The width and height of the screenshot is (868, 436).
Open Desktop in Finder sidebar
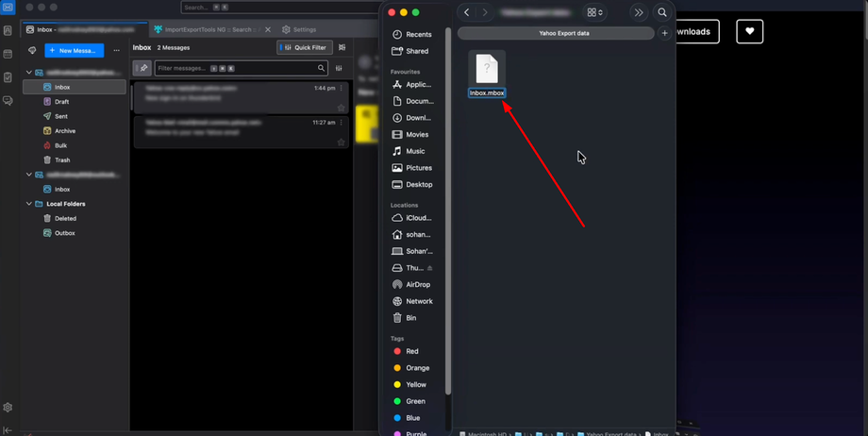pyautogui.click(x=412, y=184)
